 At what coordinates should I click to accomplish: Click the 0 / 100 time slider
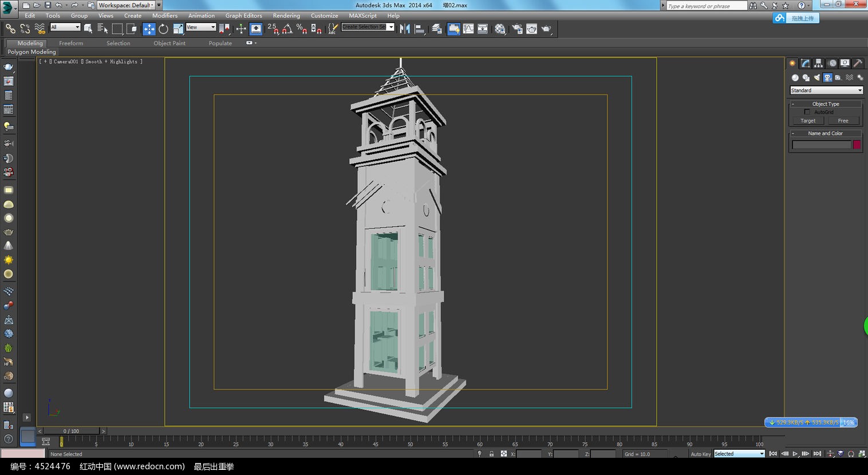(x=72, y=431)
